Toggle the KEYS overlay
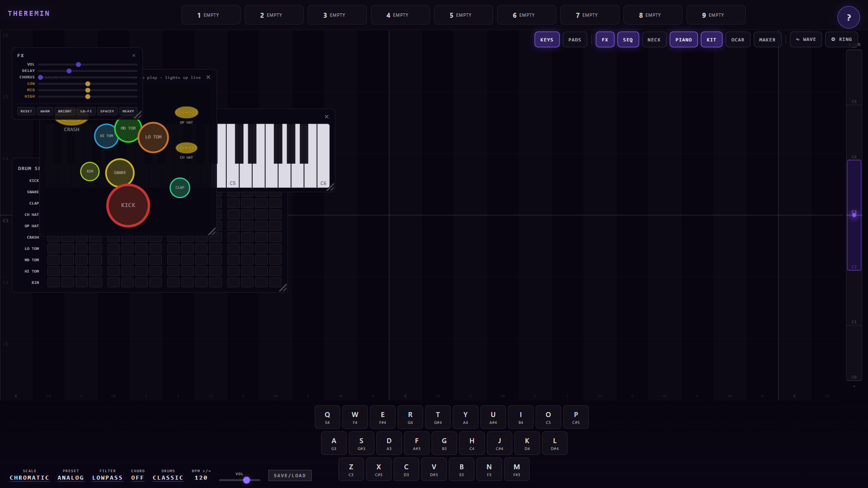Viewport: 868px width, 488px height. 547,39
